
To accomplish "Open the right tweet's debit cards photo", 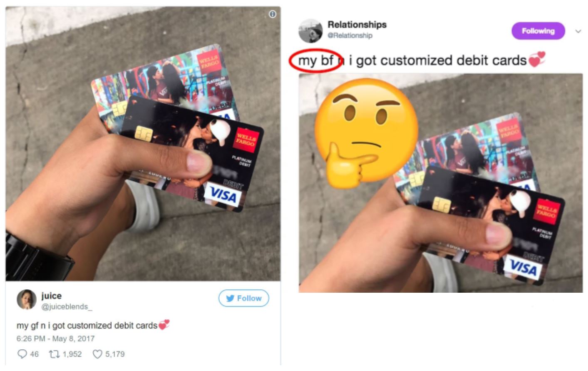I will 441,183.
